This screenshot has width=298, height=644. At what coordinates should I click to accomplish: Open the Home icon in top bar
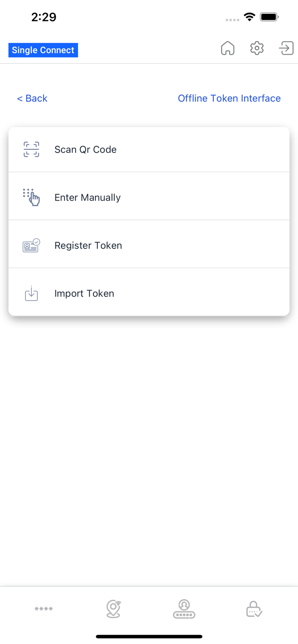(x=228, y=49)
